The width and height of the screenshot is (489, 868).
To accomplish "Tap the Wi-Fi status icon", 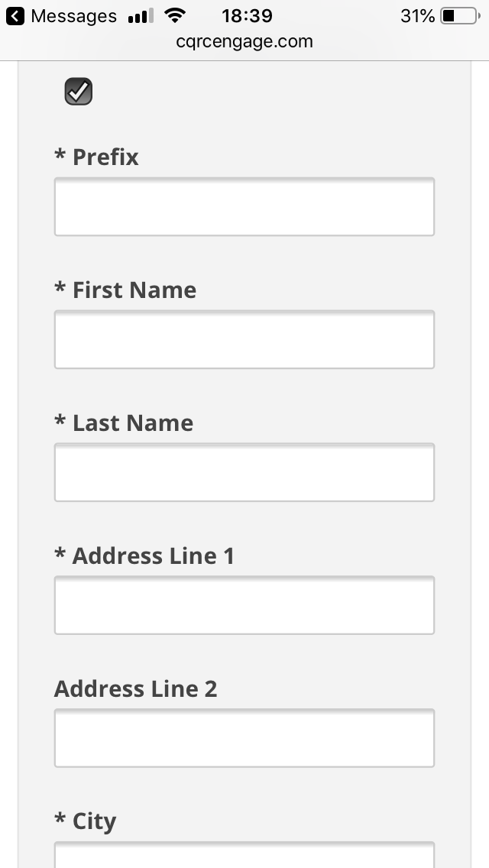I will tap(175, 16).
